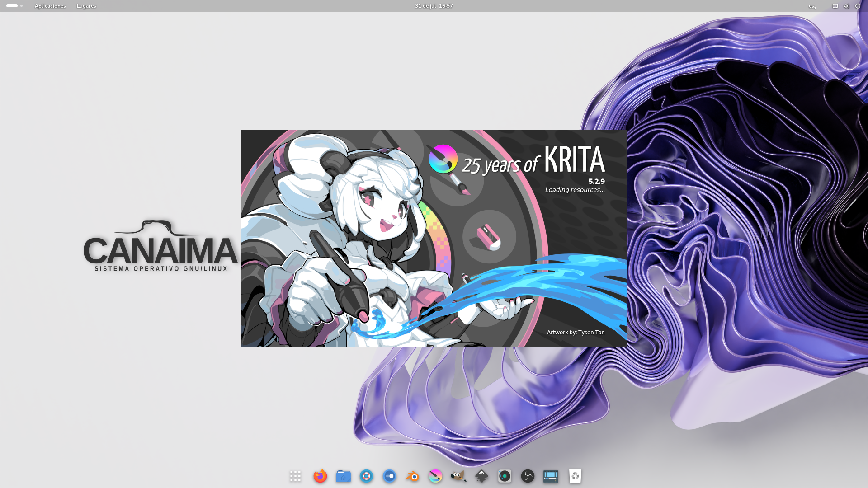The height and width of the screenshot is (488, 868).
Task: Launch OBS Studio from the dock
Action: pos(528,476)
